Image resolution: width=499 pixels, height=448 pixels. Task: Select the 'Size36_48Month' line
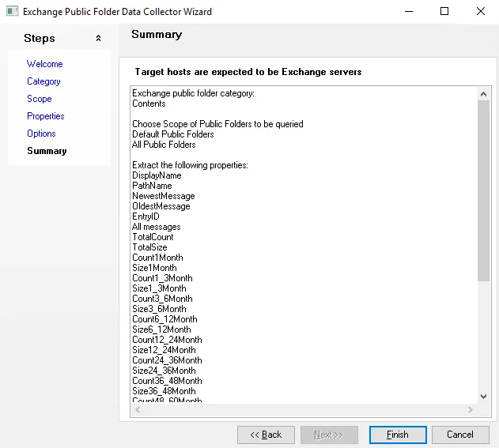pyautogui.click(x=164, y=391)
